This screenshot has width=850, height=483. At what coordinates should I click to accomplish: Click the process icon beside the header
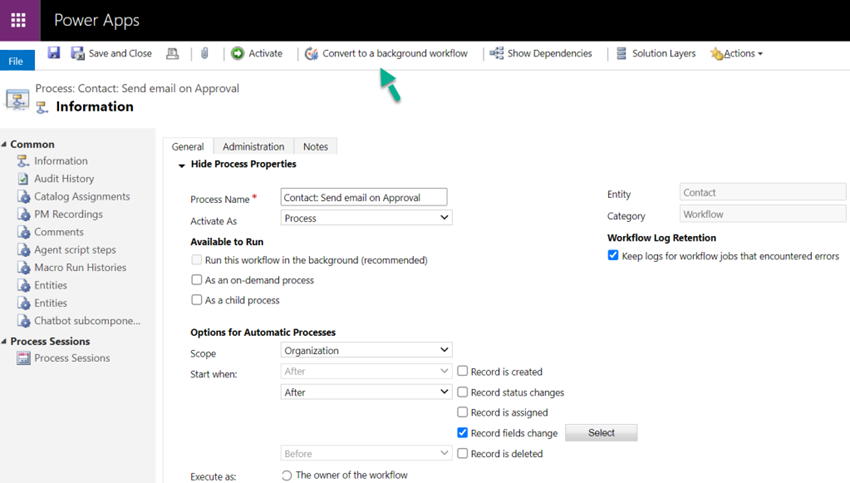[x=17, y=100]
